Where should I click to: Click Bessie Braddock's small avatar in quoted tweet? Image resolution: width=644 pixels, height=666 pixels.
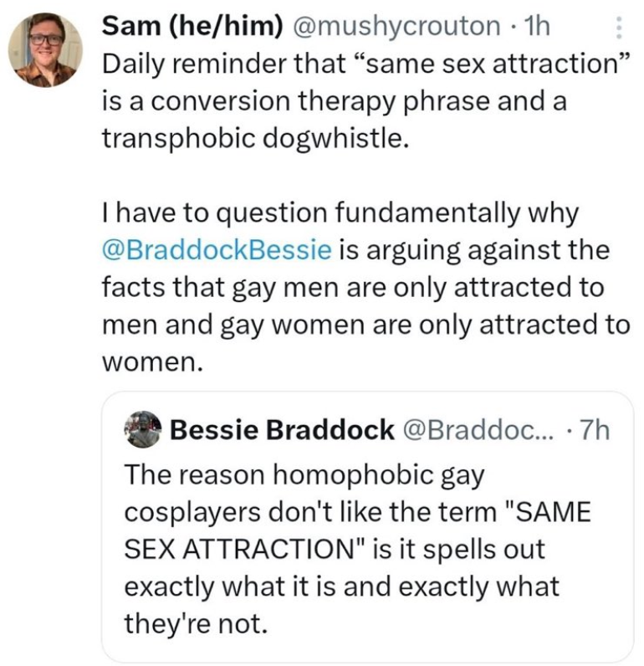coord(143,429)
